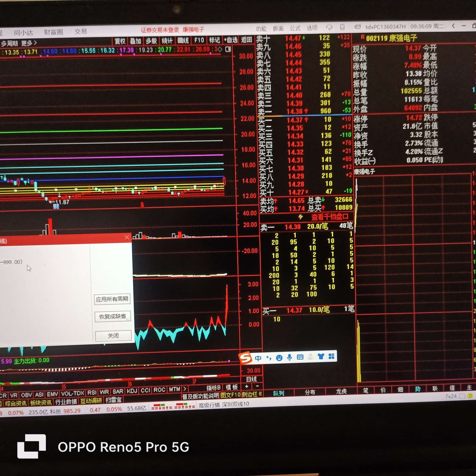Screen dimensions: 476x476
Task: Select the MTM indicator tab
Action: tap(175, 389)
